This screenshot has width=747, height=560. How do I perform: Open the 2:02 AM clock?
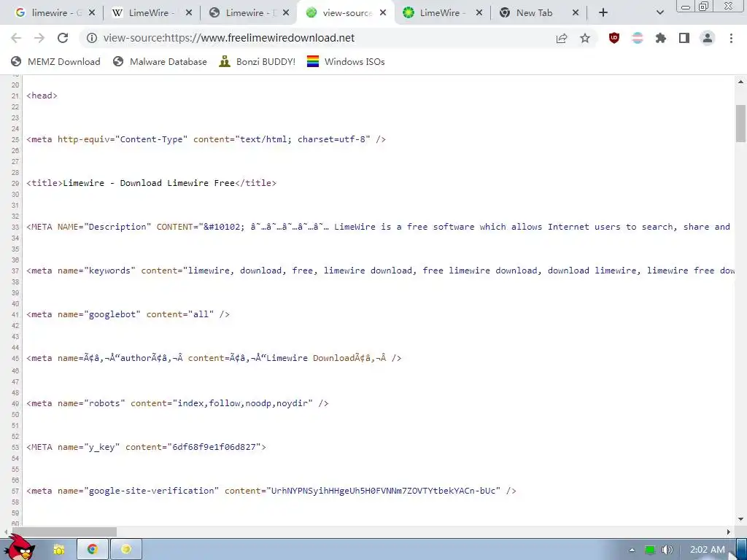708,550
